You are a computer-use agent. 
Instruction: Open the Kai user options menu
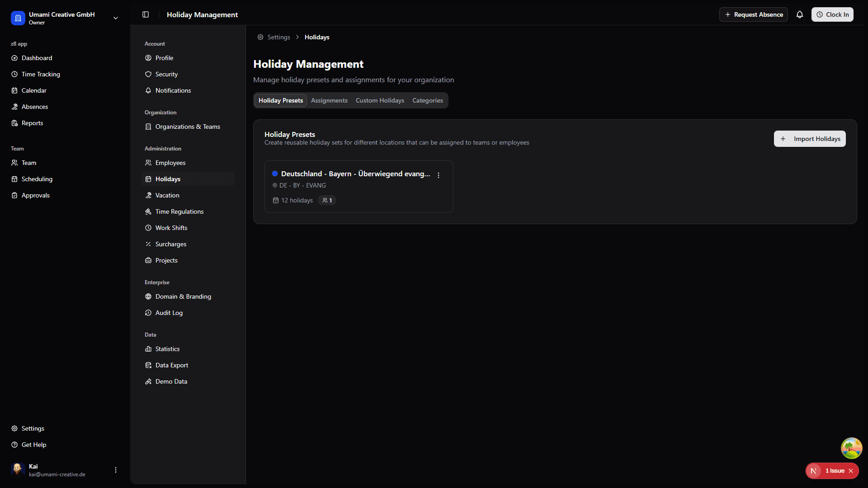(x=116, y=470)
